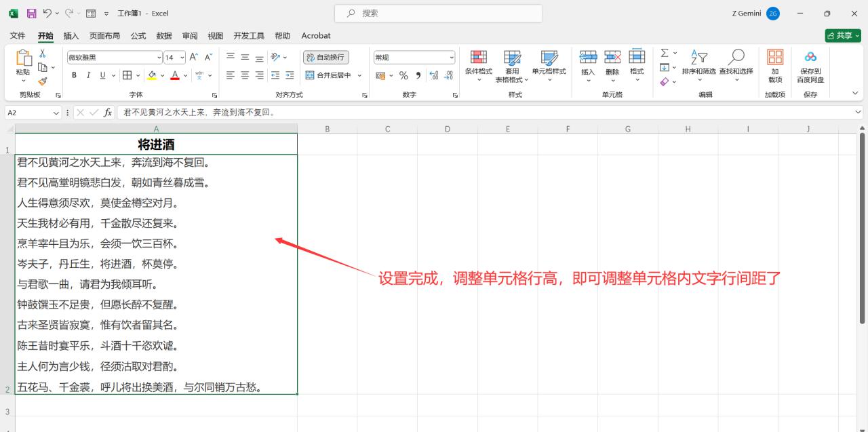Expand the Merge & Center (合并后居中) dropdown arrow
This screenshot has width=868, height=432.
(x=359, y=75)
